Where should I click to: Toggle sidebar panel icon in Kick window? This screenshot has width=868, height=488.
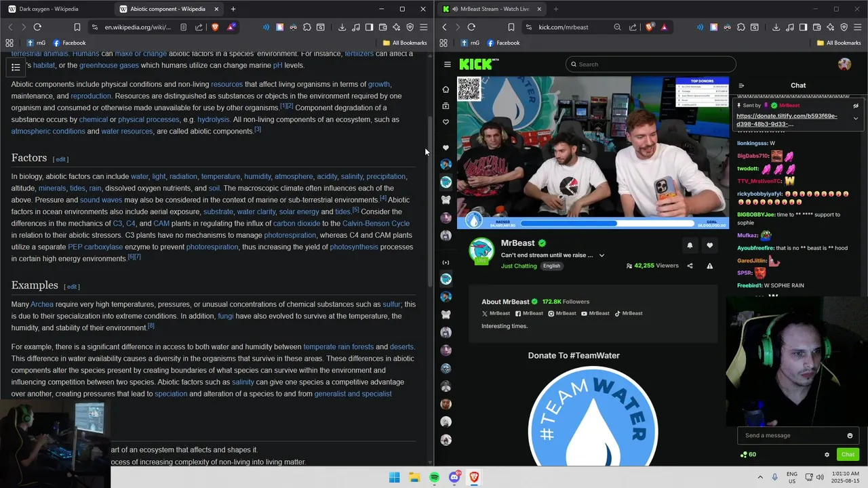pos(803,27)
